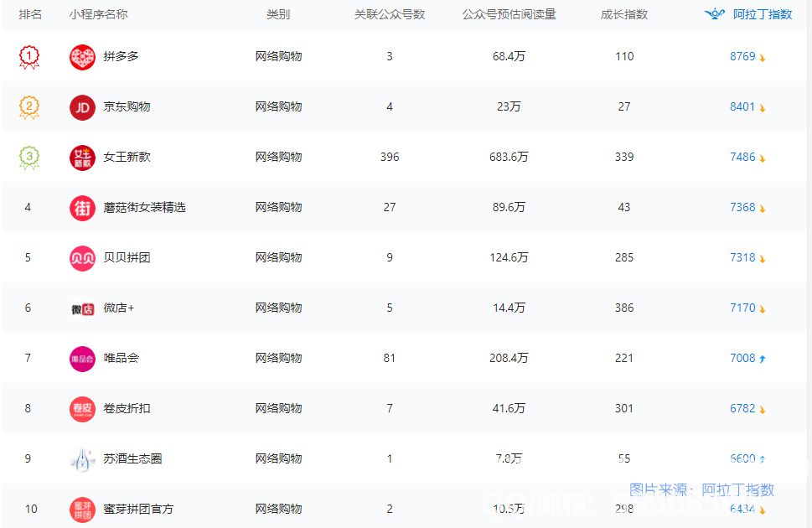This screenshot has width=812, height=528.
Task: Click the rank 2 orange medal badge
Action: point(29,107)
